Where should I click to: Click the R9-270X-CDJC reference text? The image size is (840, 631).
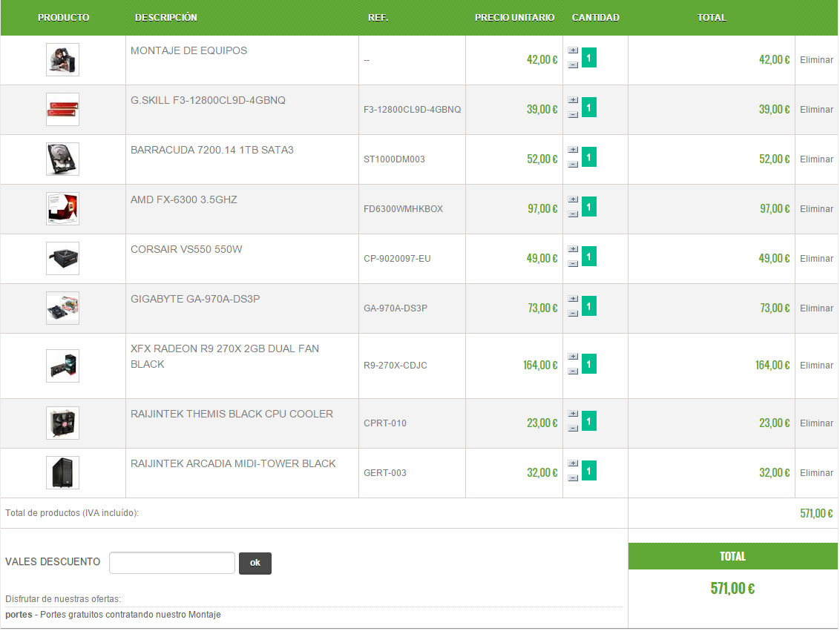[x=396, y=366]
